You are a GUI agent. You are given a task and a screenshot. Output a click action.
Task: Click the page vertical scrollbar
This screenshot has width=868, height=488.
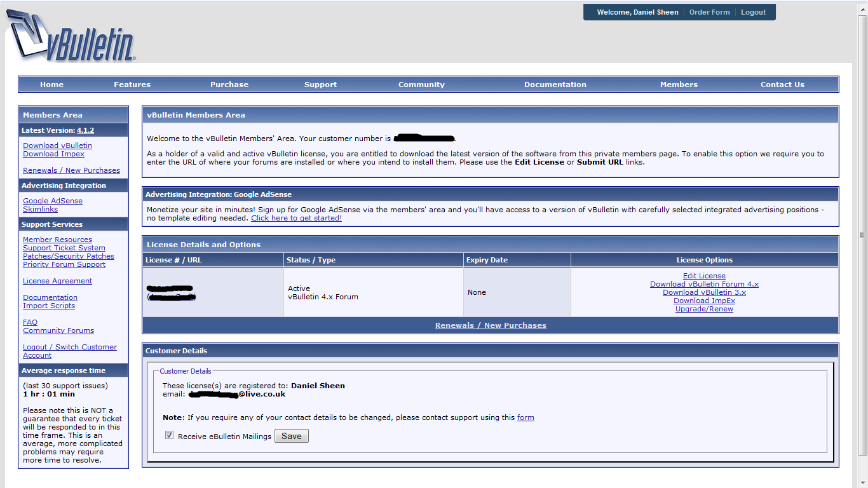tap(862, 235)
